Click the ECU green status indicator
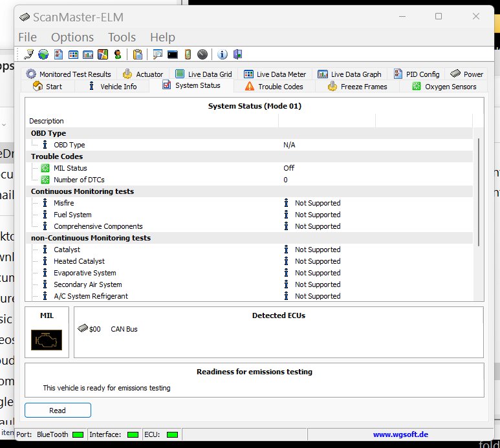 (172, 434)
